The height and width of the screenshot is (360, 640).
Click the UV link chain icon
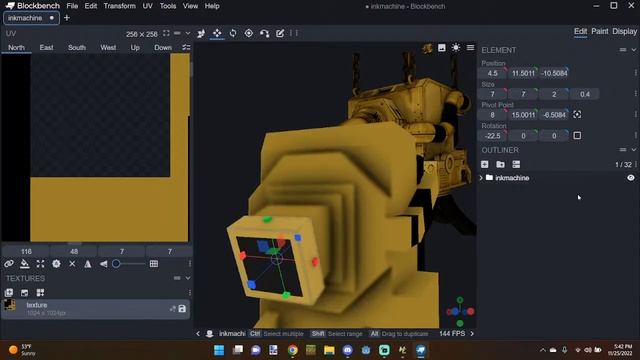point(9,264)
